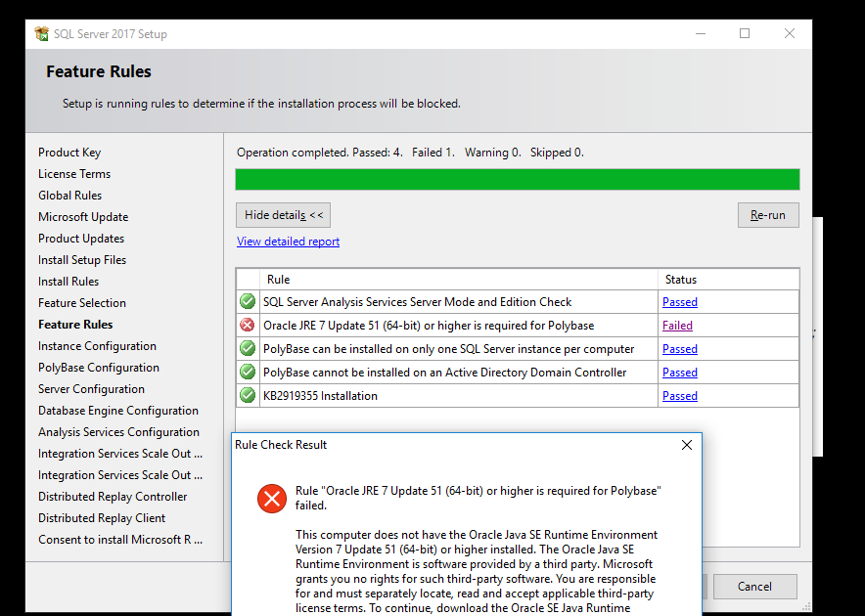The image size is (865, 616).
Task: Open Passed status for Analysis Services rule
Action: (680, 302)
